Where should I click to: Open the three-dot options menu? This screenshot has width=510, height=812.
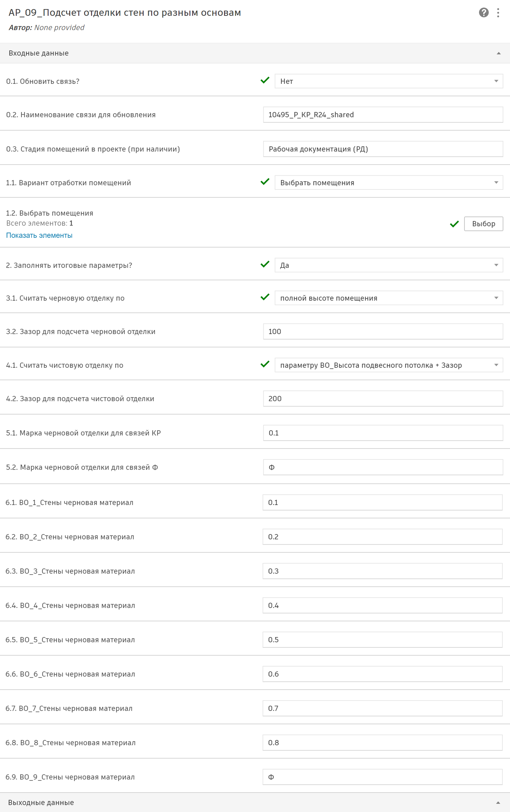pyautogui.click(x=498, y=13)
